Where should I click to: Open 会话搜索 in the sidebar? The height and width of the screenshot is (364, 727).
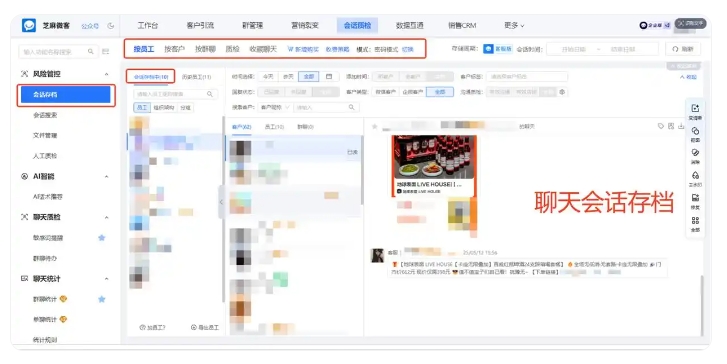pos(45,115)
